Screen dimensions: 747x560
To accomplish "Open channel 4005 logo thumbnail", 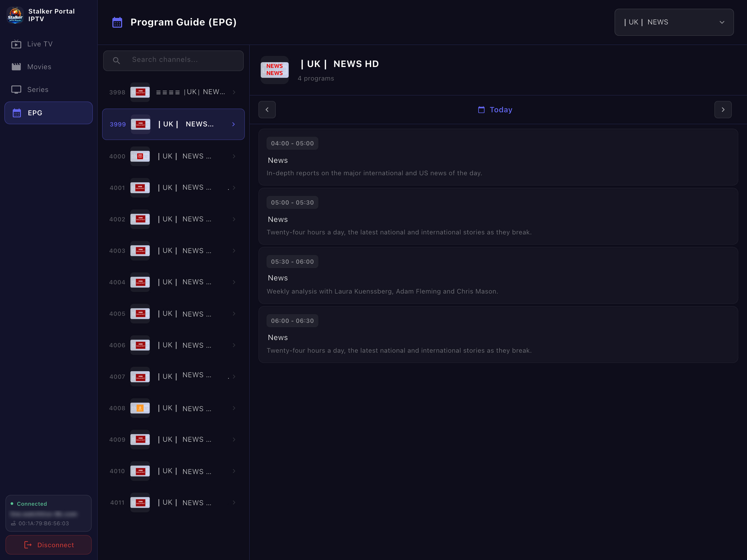I will [140, 314].
